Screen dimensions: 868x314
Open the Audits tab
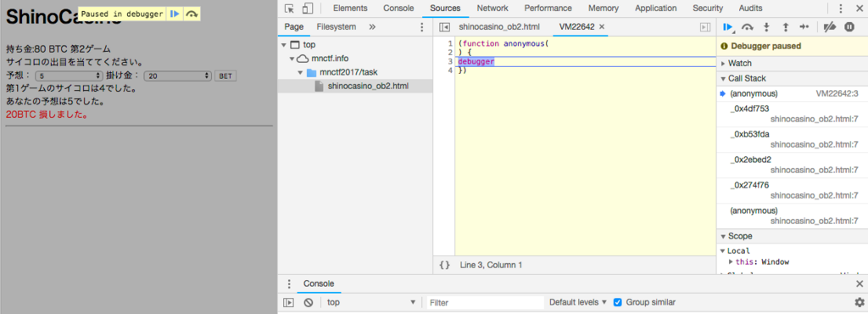(x=750, y=8)
